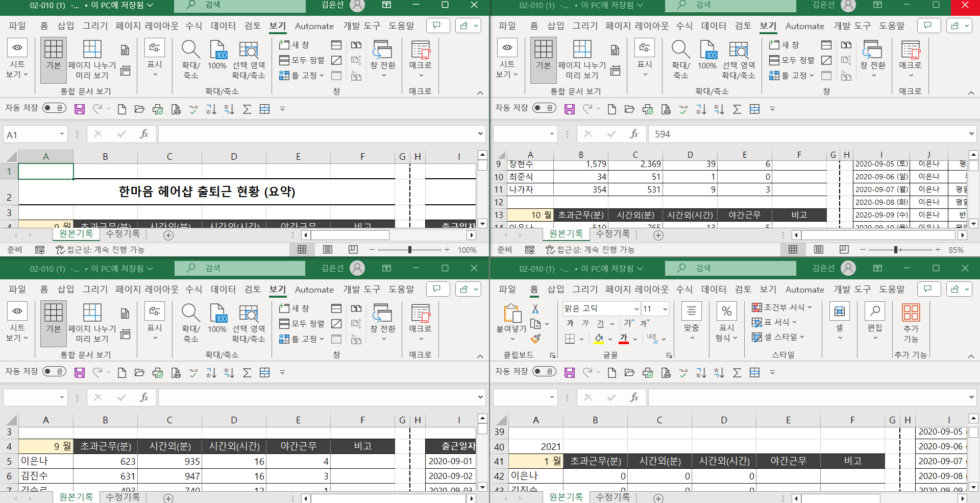Image resolution: width=980 pixels, height=503 pixels.
Task: Switch to 원본기록 sheet in top-right window
Action: point(566,233)
